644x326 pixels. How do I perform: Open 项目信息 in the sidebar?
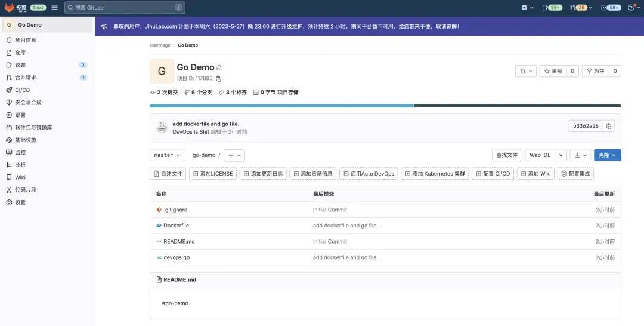26,40
